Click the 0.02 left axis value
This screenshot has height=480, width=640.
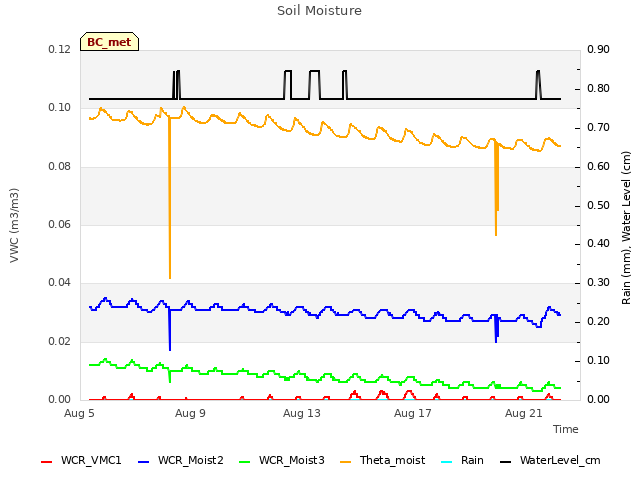[x=60, y=341]
